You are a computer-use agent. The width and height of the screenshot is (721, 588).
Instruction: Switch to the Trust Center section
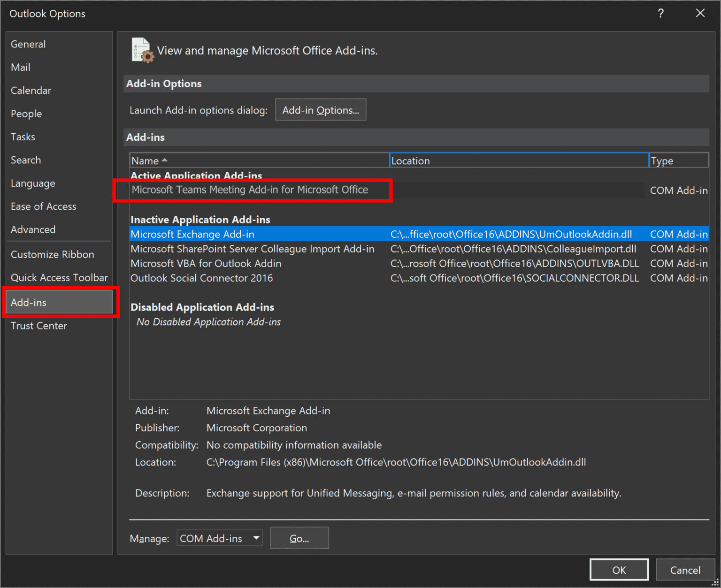point(38,325)
